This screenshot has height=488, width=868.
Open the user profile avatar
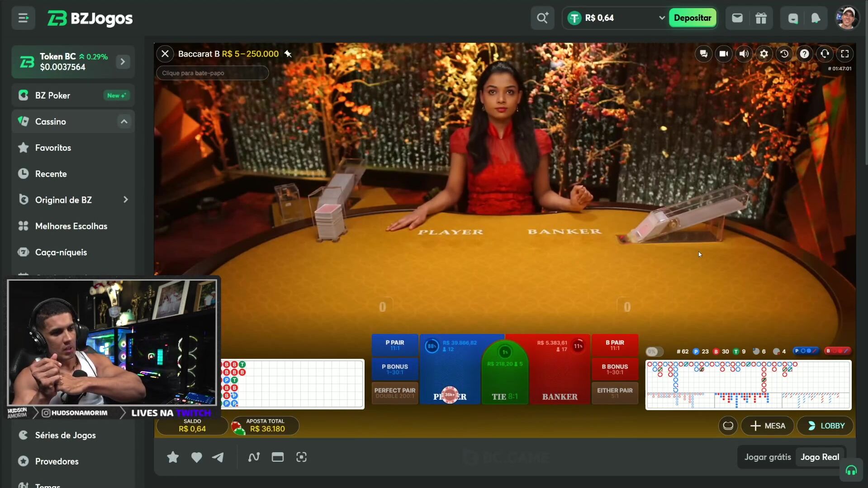coord(847,18)
